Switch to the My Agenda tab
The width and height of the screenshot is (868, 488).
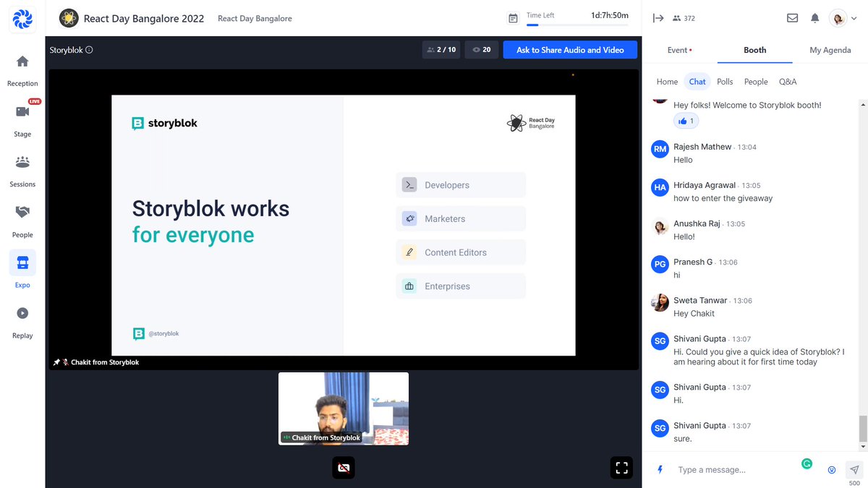(830, 50)
